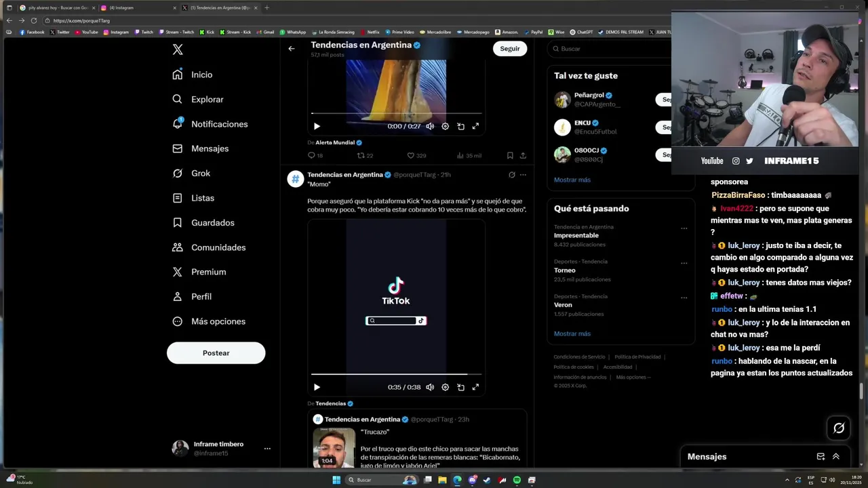Click Mostrar más under Qué está pasando
Image resolution: width=868 pixels, height=488 pixels.
tap(572, 333)
